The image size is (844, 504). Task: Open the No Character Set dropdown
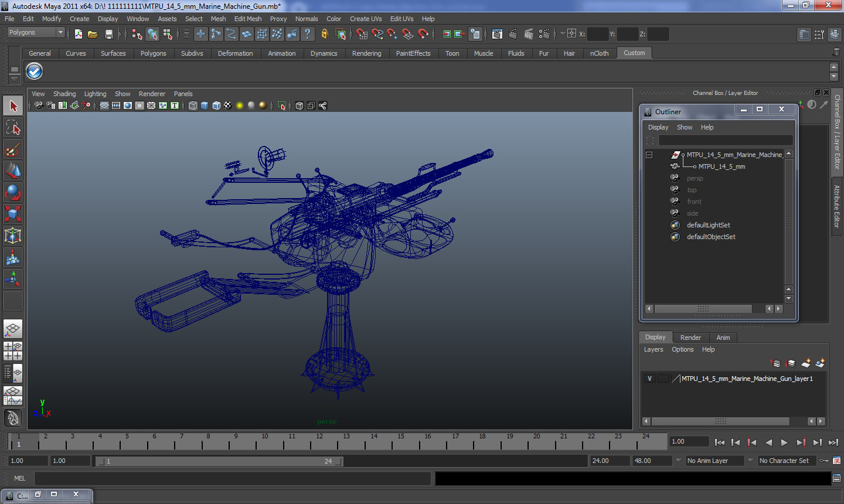787,461
